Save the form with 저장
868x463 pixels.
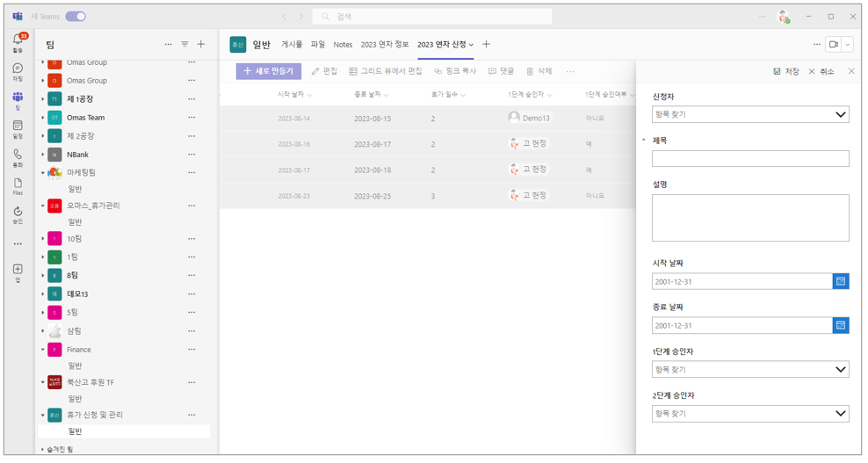pos(786,71)
